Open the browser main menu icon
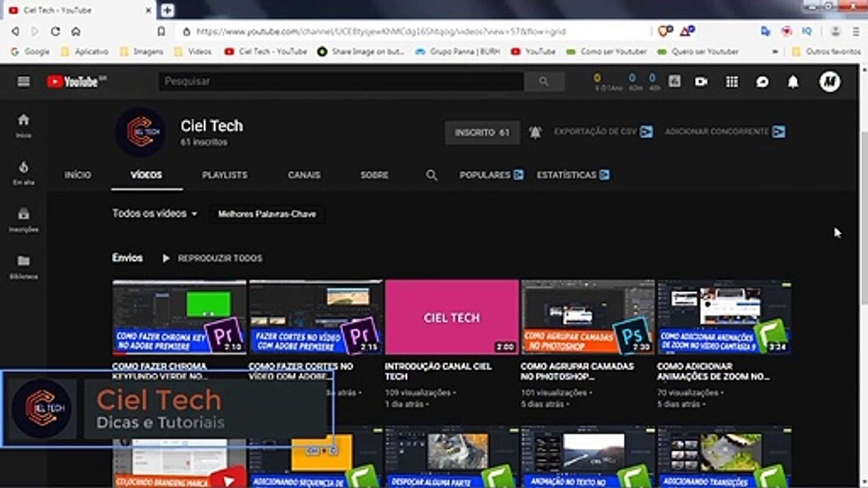Screen dimensions: 868x488 pos(855,31)
